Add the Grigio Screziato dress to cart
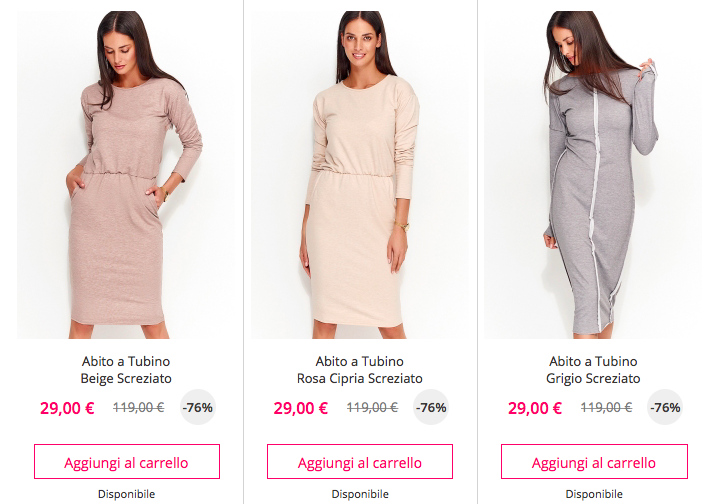The height and width of the screenshot is (504, 706). [x=594, y=462]
